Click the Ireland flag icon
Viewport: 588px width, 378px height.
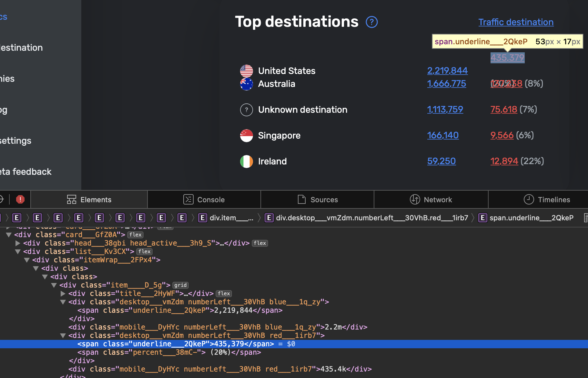point(247,162)
